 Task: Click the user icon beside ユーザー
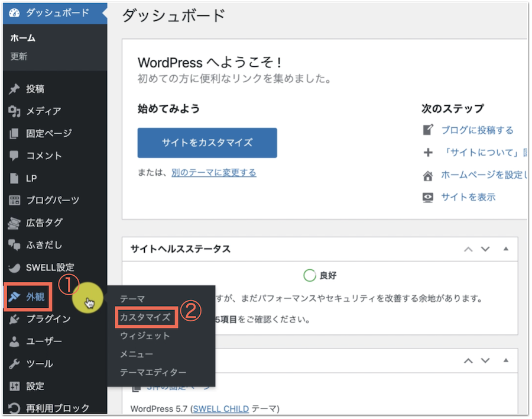point(15,342)
